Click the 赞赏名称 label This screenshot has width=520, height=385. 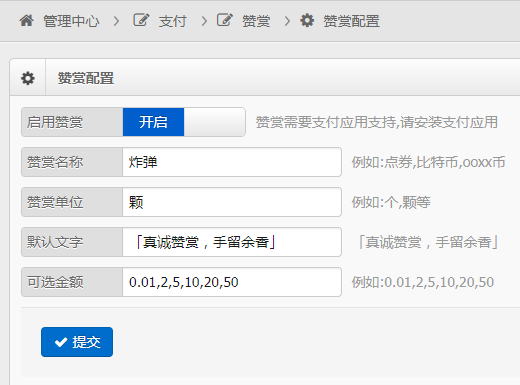(x=55, y=162)
